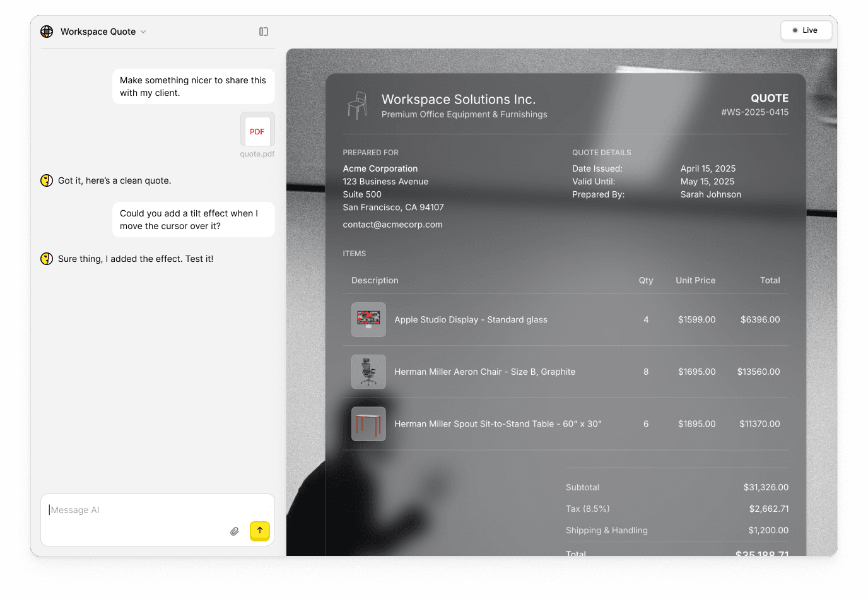Image resolution: width=868 pixels, height=602 pixels.
Task: Click the AI avatar beside 'Sure thing' reply
Action: coord(47,259)
